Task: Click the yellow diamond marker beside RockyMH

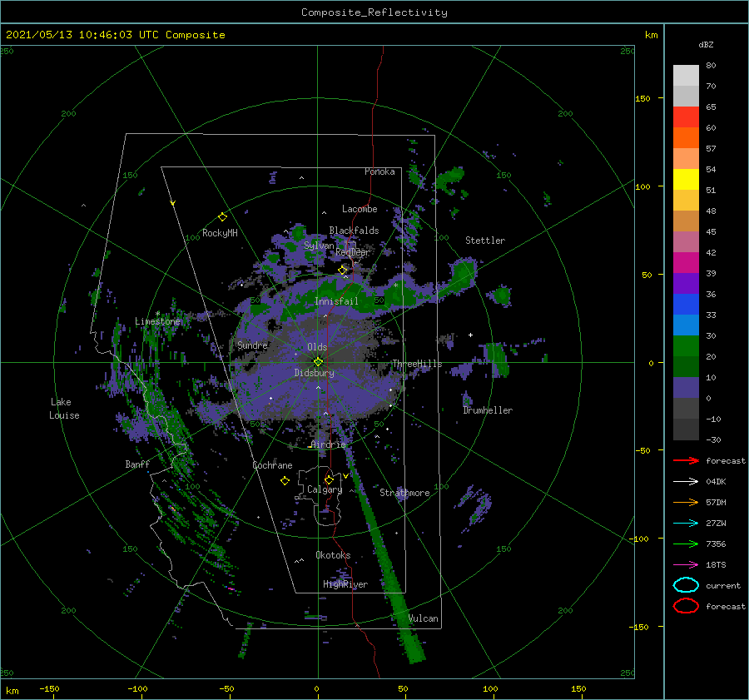Action: pos(222,217)
